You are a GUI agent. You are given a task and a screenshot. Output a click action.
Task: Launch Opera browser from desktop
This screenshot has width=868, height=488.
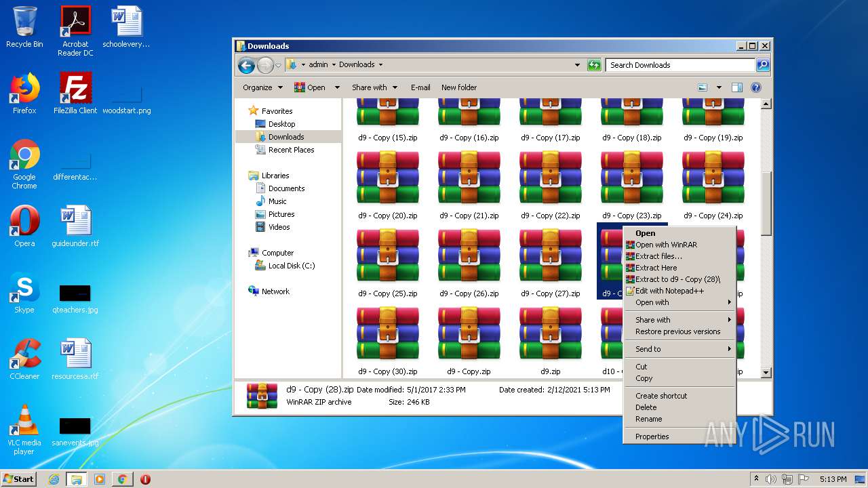[24, 226]
